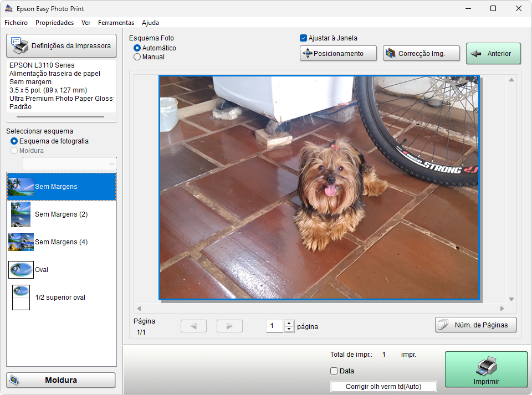532x395 pixels.
Task: Click the 'Sem margem' info line
Action: click(x=30, y=81)
